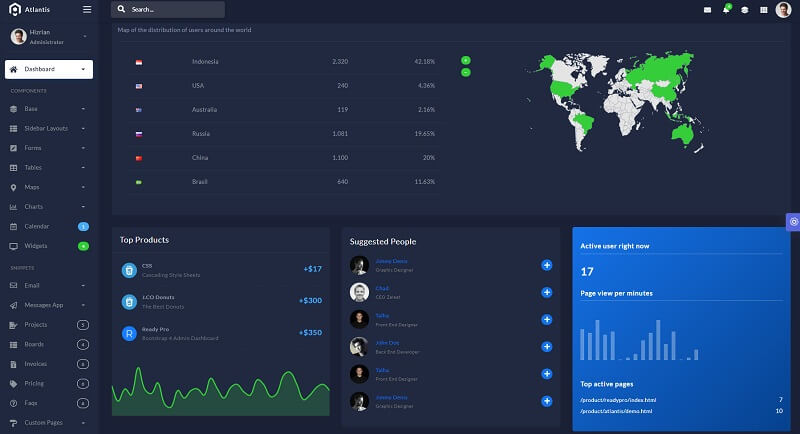Select Dashboard in the sidebar
The height and width of the screenshot is (434, 800).
point(48,69)
